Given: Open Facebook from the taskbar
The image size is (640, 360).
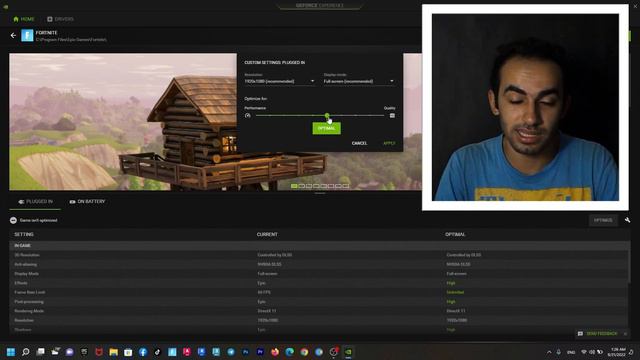Looking at the screenshot, I should pos(143,352).
